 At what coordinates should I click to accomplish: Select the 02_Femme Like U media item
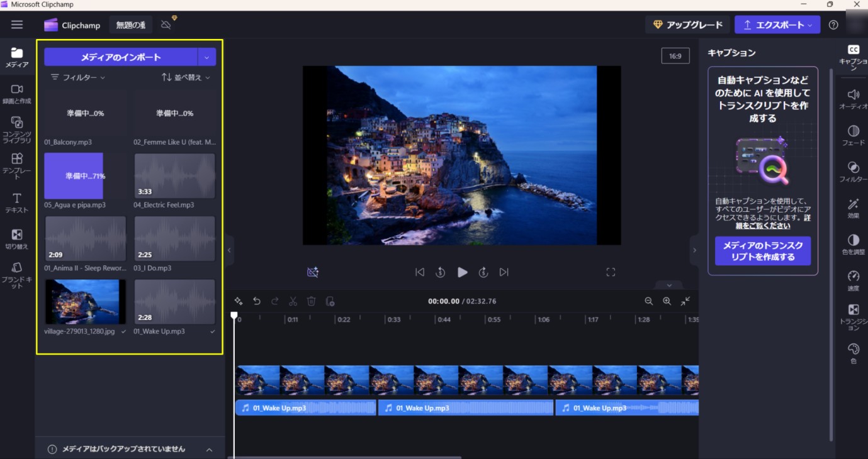click(x=174, y=113)
